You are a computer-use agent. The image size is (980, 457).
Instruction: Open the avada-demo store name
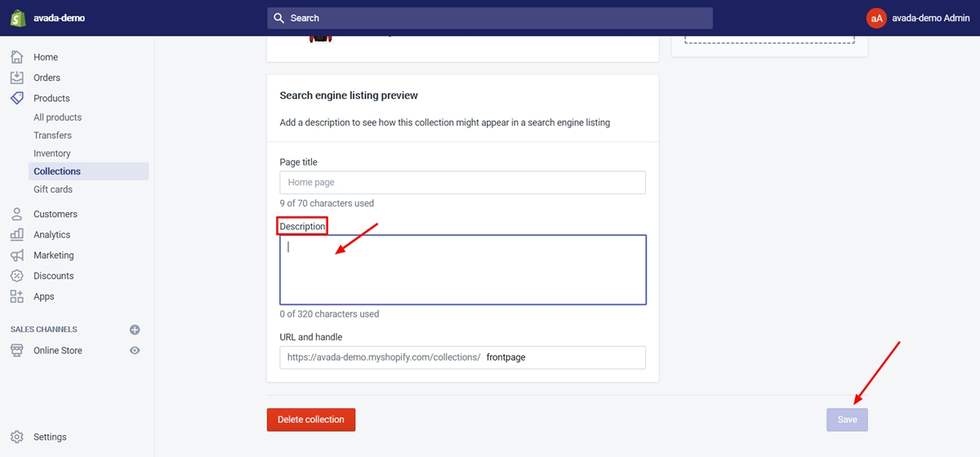tap(59, 18)
